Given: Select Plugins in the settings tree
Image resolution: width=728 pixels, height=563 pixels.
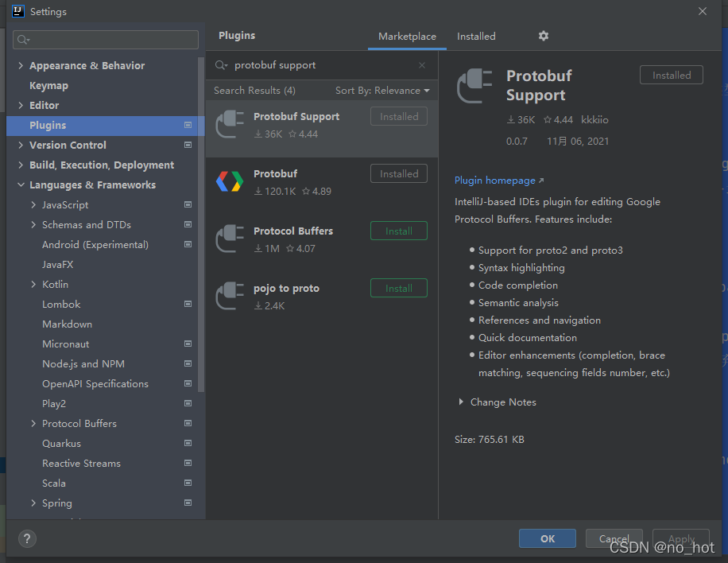Looking at the screenshot, I should click(106, 126).
